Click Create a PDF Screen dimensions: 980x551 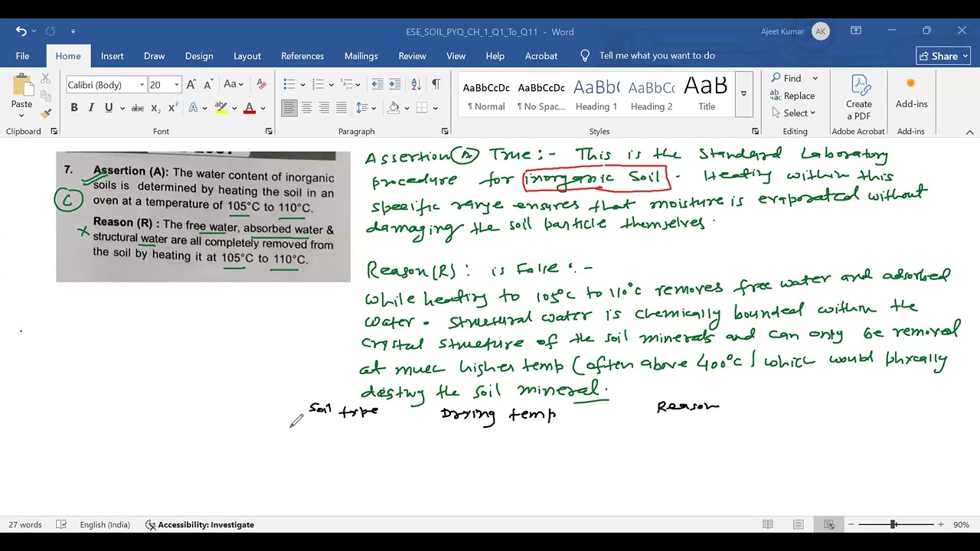(x=859, y=97)
